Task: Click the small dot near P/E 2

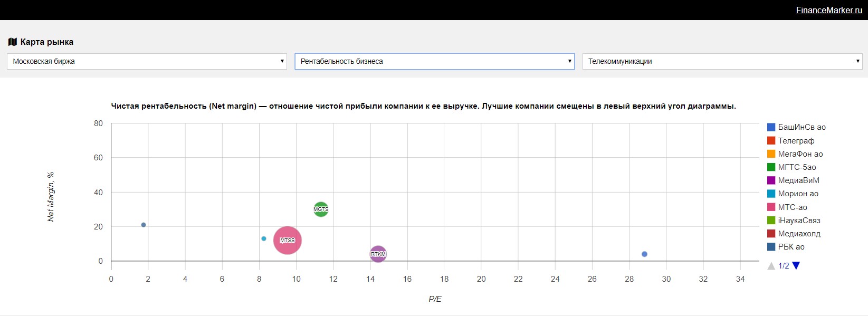Action: pyautogui.click(x=144, y=225)
